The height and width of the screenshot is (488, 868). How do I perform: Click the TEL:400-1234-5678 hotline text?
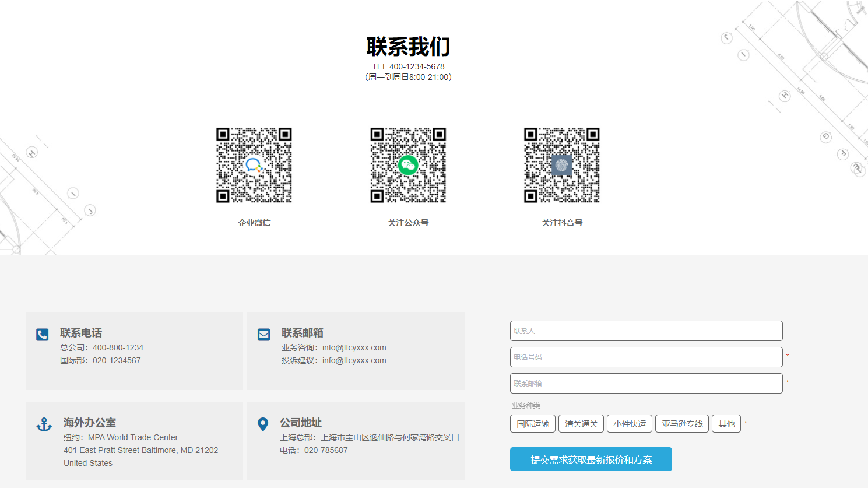[408, 66]
